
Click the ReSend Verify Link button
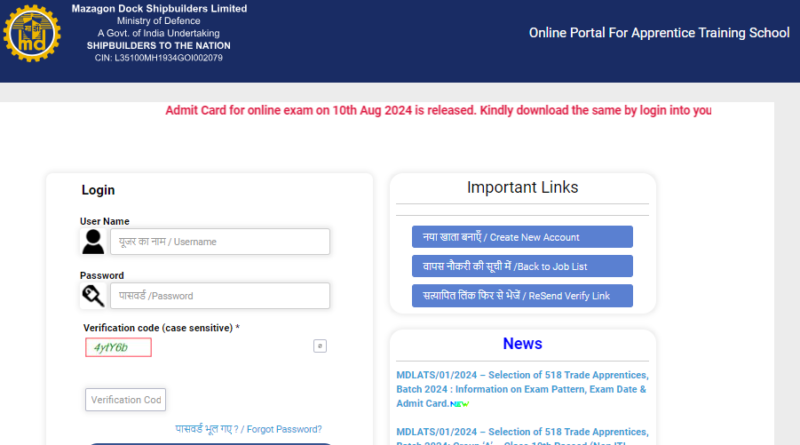coord(522,296)
